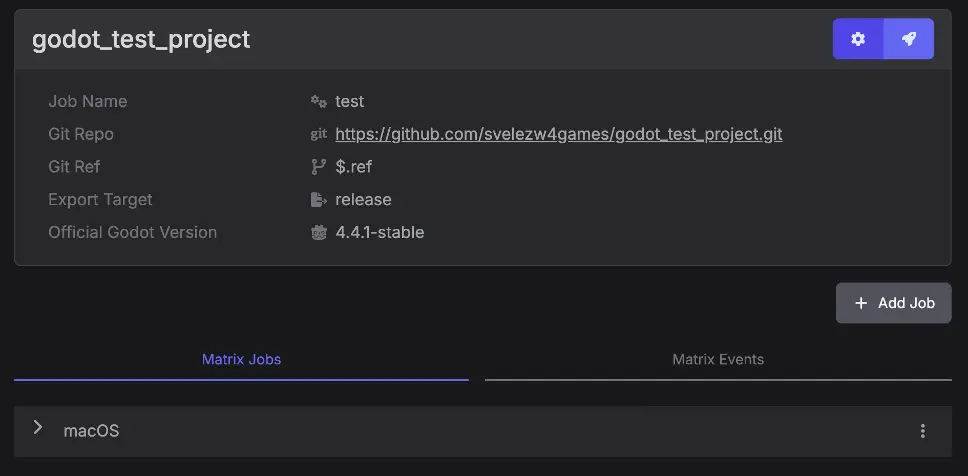Click the plus icon on Add Job
The image size is (968, 476).
(x=861, y=303)
